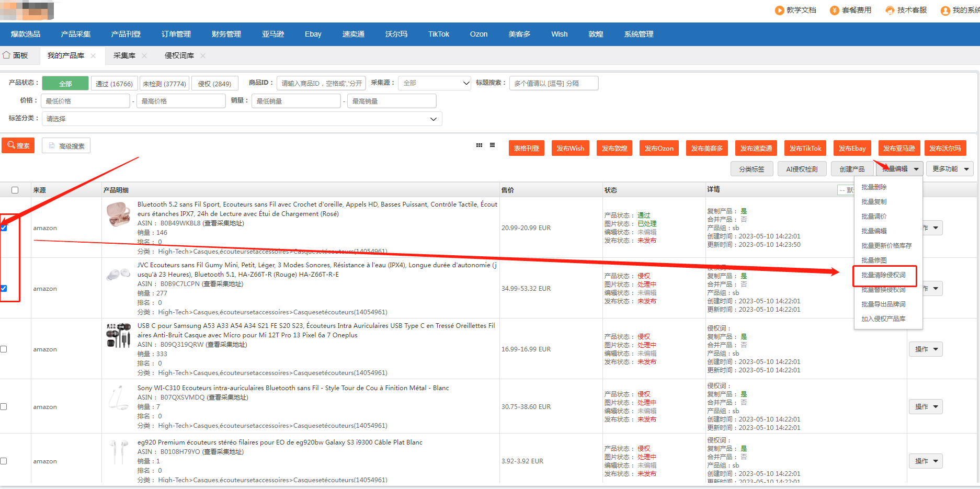Open the 套餐费用 pricing icon
Image resolution: width=980 pixels, height=489 pixels.
[x=835, y=10]
